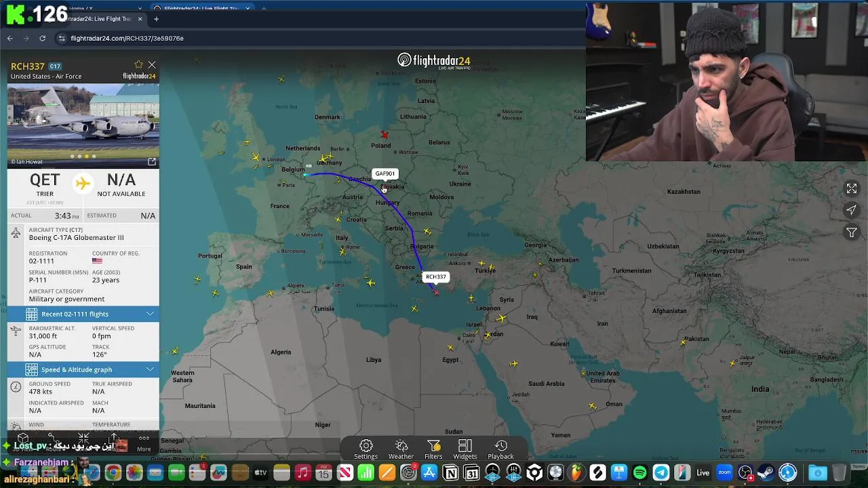View site information icon in address bar
This screenshot has height=488, width=868.
coord(62,39)
